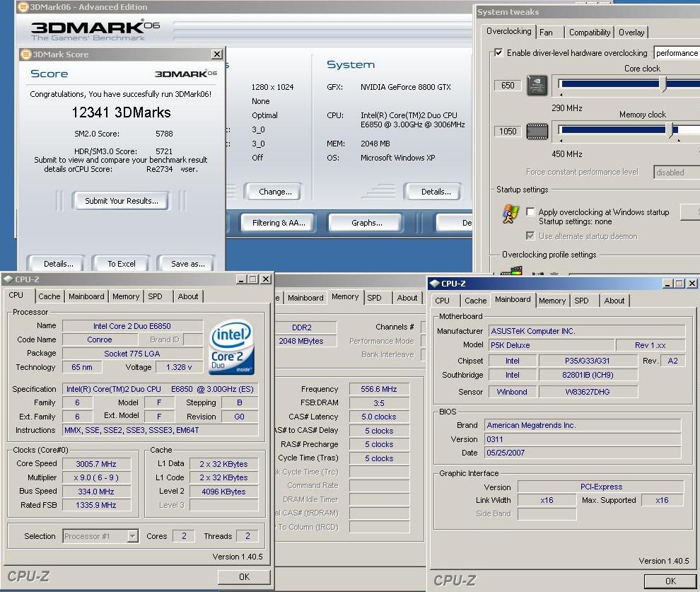
Task: Select CPU tab in right CPU-Z window
Action: [442, 301]
